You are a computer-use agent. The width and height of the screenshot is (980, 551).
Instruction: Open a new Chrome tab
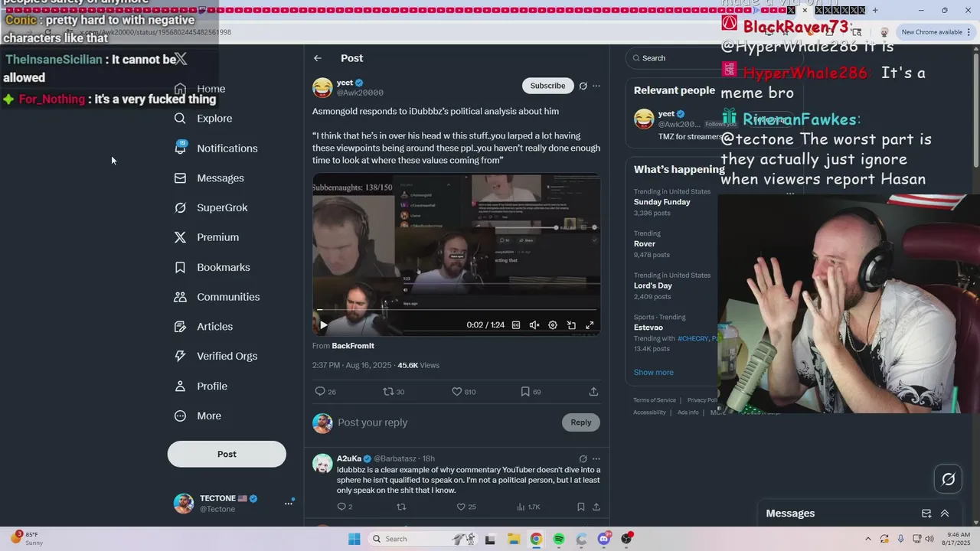[x=875, y=11]
